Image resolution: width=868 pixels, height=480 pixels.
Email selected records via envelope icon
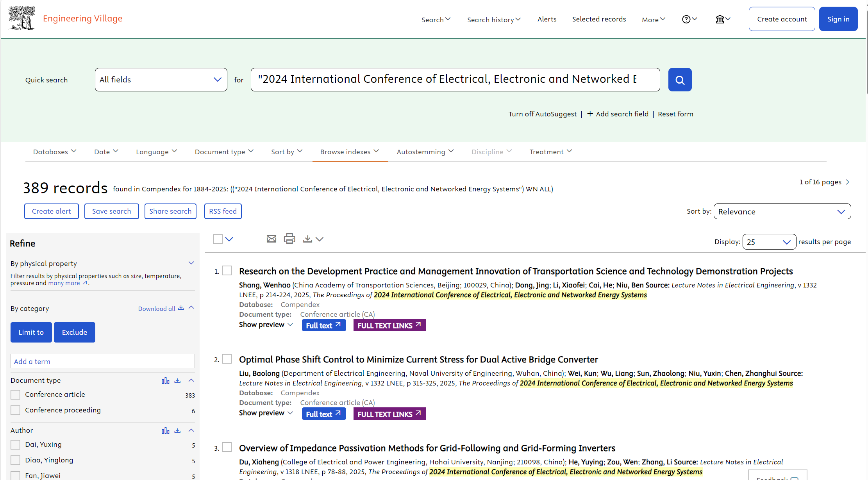coord(271,239)
